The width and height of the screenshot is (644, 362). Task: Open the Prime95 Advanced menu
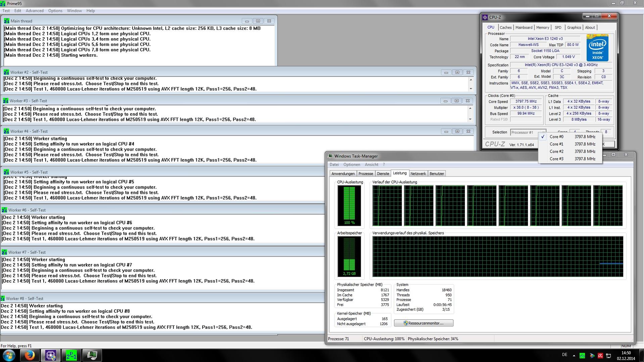coord(35,11)
